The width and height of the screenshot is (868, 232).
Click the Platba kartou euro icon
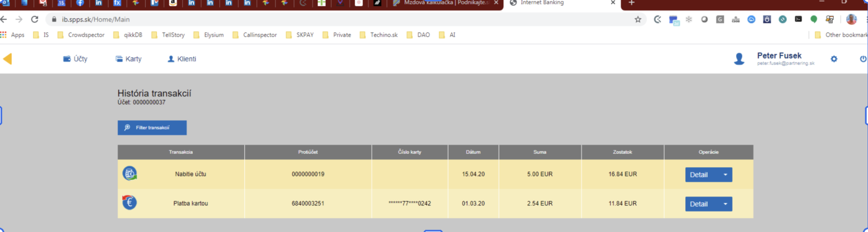(129, 203)
